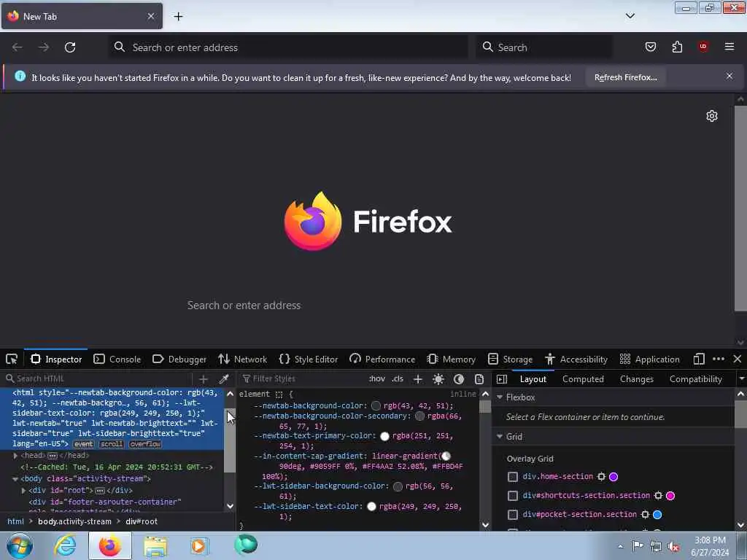Enable grid overlay for div.home-section
The width and height of the screenshot is (747, 560).
click(513, 477)
